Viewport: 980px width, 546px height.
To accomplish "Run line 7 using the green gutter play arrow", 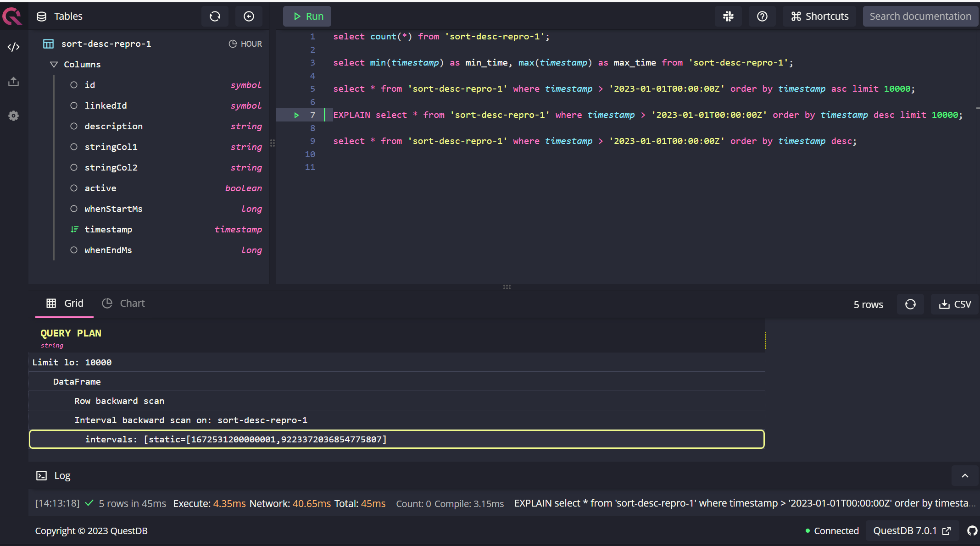I will pyautogui.click(x=296, y=115).
